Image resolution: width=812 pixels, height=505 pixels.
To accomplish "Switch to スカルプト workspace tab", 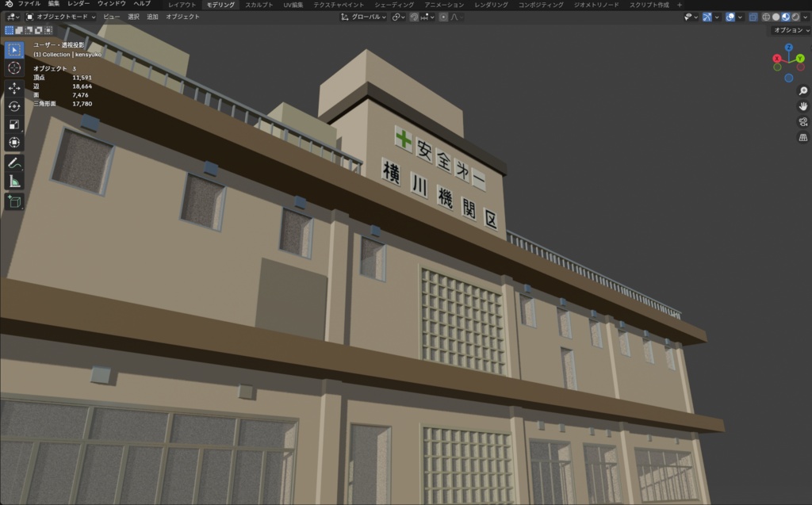I will [x=259, y=5].
